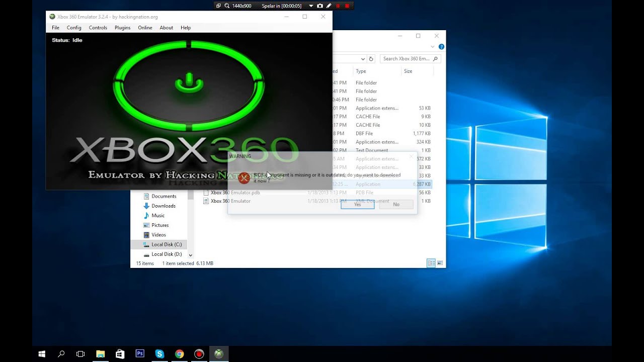644x362 pixels.
Task: Click the Xbox emulator title bar icon
Action: tap(52, 17)
